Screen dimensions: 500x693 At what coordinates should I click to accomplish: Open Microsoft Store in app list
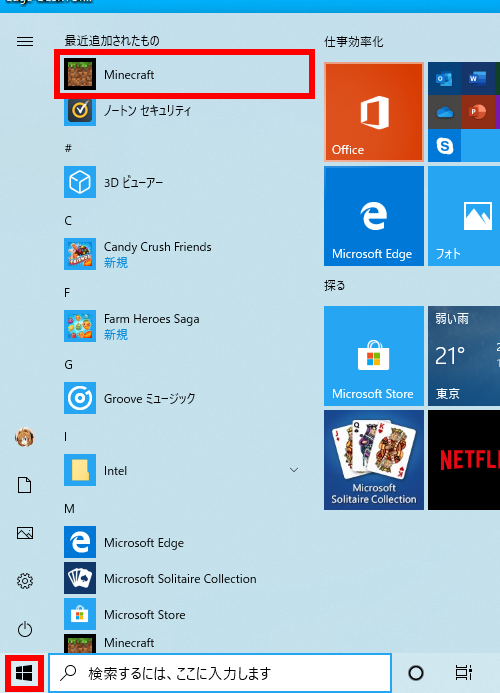pyautogui.click(x=184, y=614)
